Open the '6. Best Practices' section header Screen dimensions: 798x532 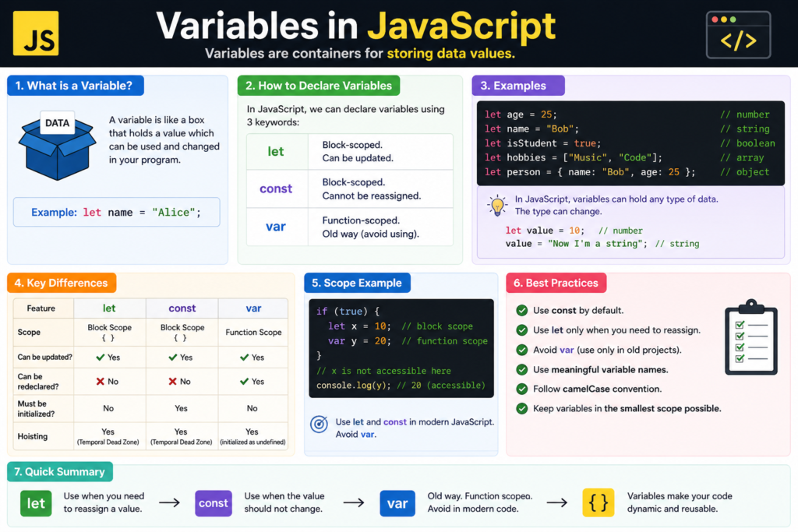coord(556,283)
